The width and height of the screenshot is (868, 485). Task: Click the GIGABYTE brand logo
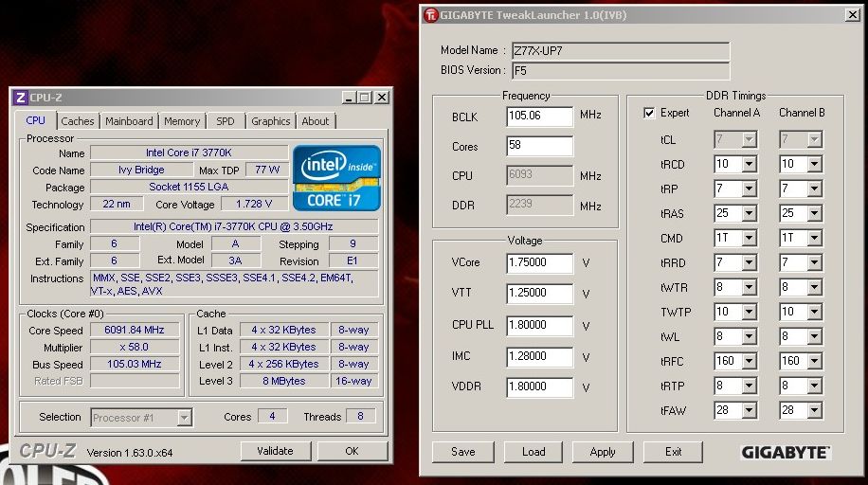point(785,452)
